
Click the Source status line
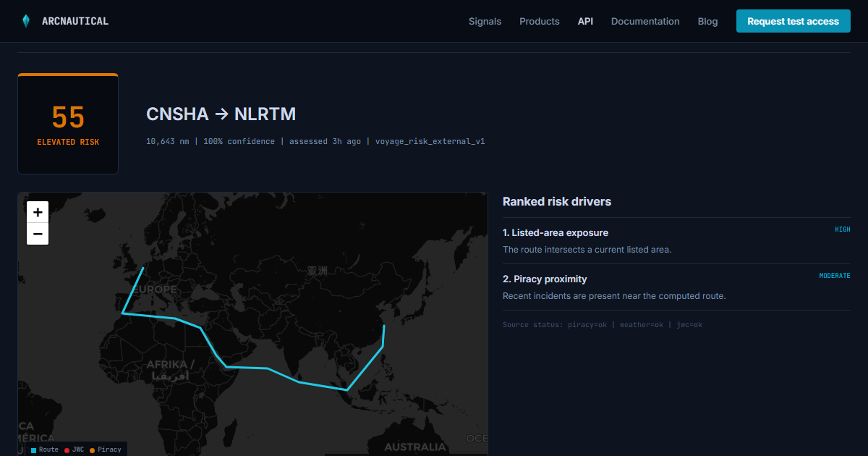pyautogui.click(x=603, y=325)
